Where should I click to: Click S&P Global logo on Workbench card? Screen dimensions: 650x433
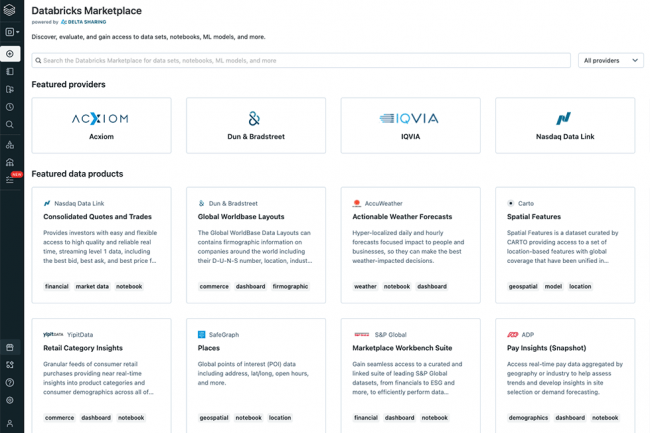coord(361,334)
